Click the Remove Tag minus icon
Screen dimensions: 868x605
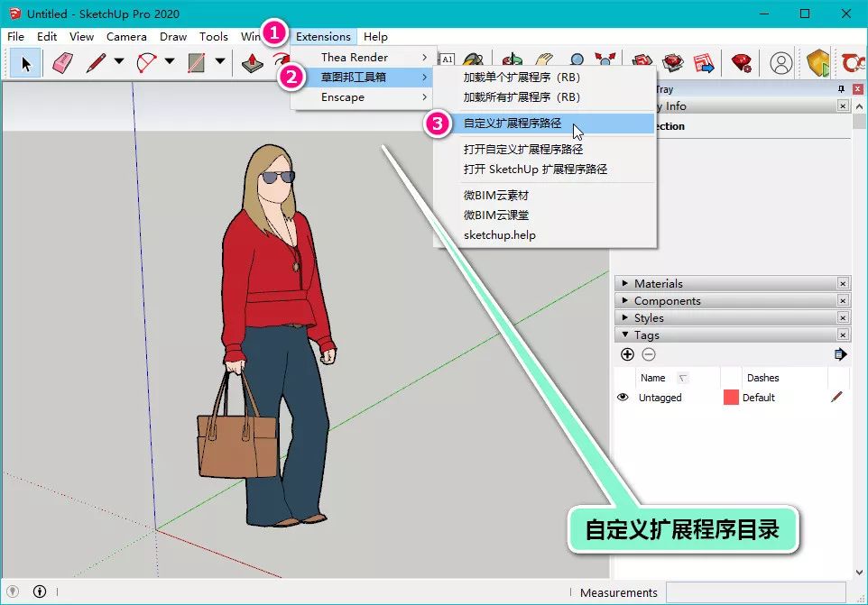click(649, 354)
